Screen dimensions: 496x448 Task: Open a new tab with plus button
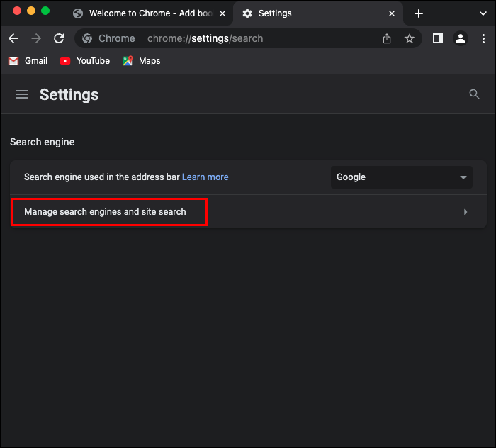419,13
